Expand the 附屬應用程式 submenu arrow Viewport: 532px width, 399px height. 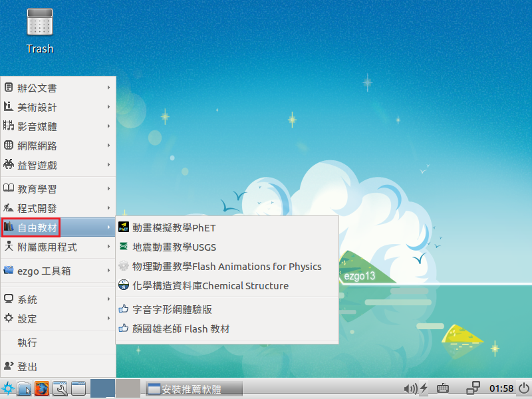108,246
